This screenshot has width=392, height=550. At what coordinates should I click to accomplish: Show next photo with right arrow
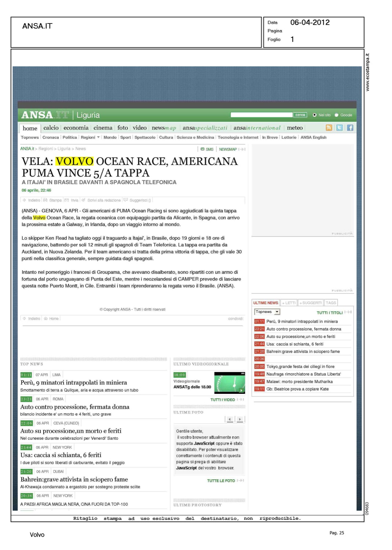(239, 419)
